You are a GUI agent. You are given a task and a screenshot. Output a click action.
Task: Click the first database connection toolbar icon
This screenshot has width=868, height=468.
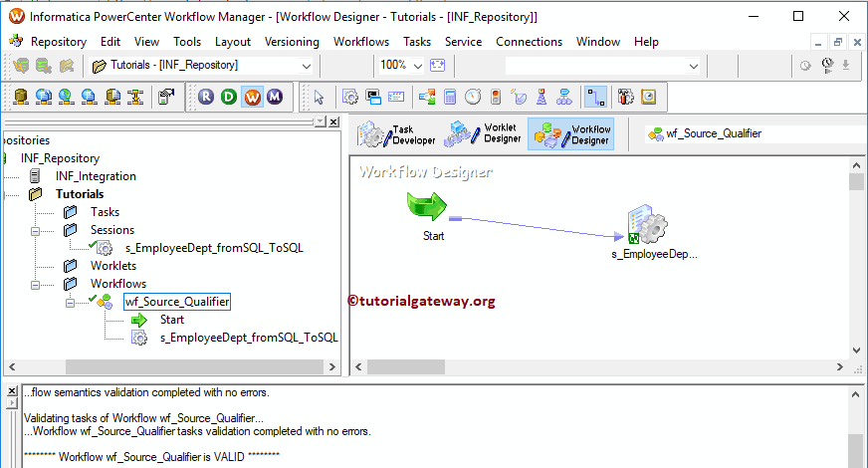pos(21,97)
